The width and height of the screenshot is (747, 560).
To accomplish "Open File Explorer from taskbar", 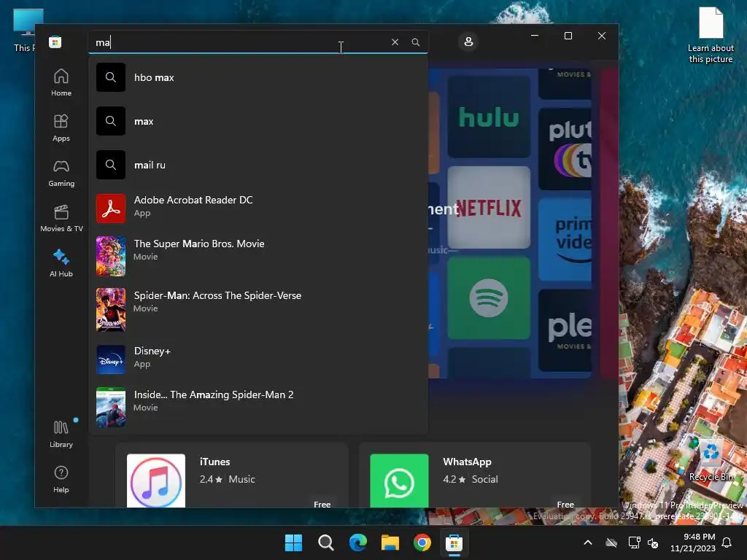I will coord(390,542).
